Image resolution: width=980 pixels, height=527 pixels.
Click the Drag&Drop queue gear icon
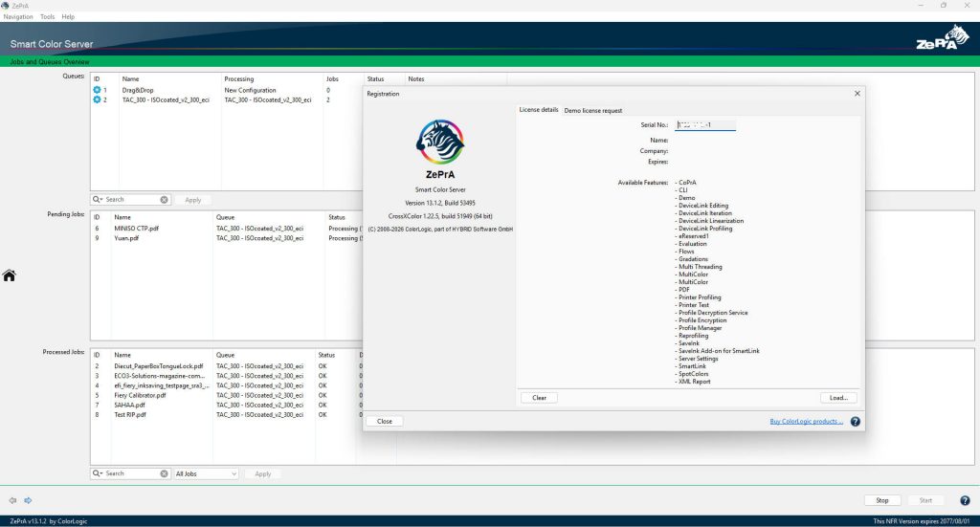(97, 90)
